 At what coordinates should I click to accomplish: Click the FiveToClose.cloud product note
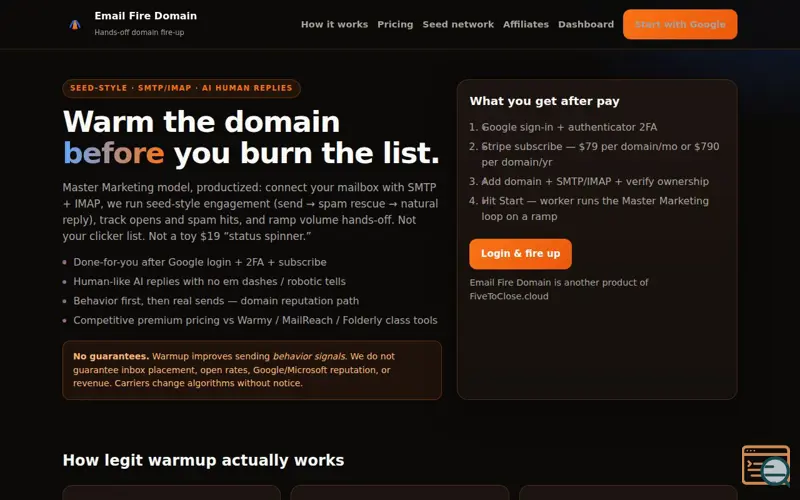[x=559, y=289]
